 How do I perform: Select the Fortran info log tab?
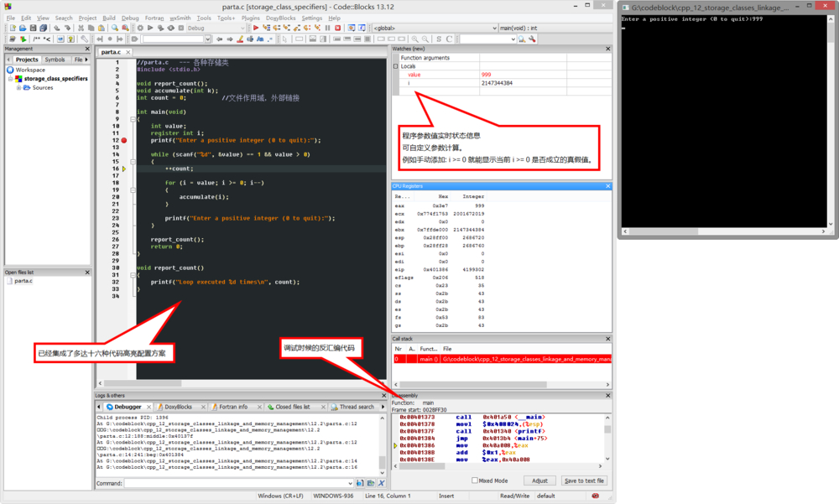point(232,407)
